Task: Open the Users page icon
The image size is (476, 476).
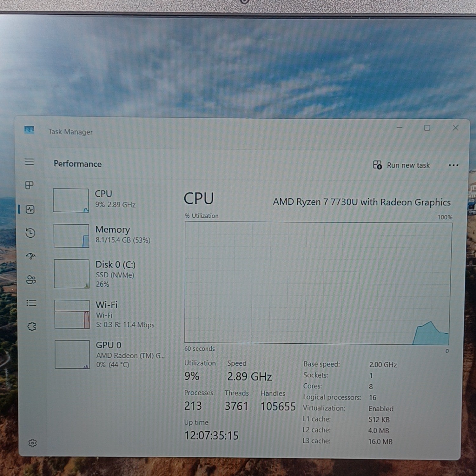Action: click(x=31, y=280)
